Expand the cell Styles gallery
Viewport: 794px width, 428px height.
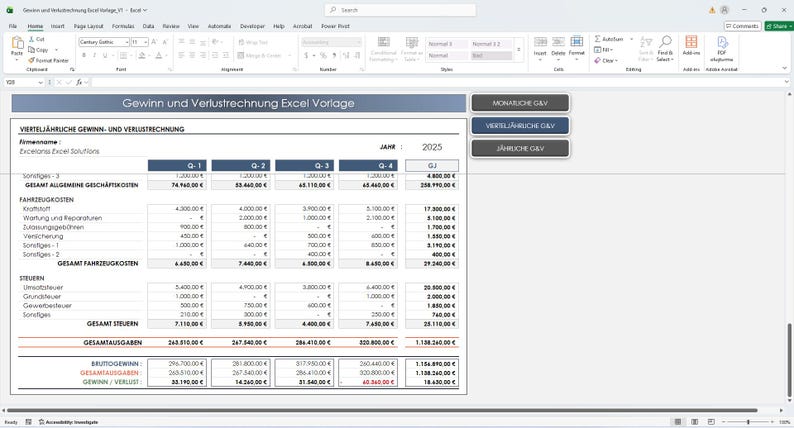pos(519,49)
